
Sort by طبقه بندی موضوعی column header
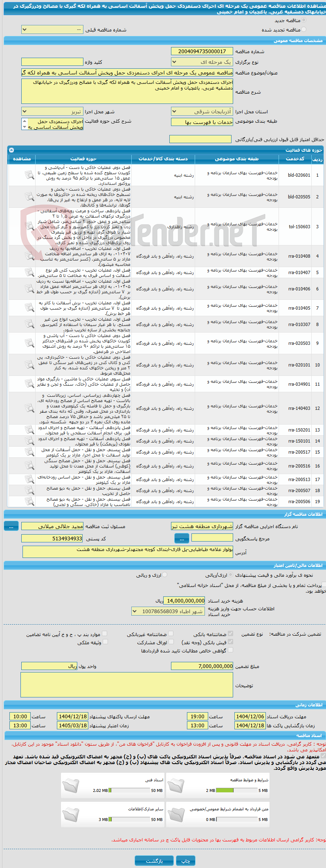coord(237,159)
